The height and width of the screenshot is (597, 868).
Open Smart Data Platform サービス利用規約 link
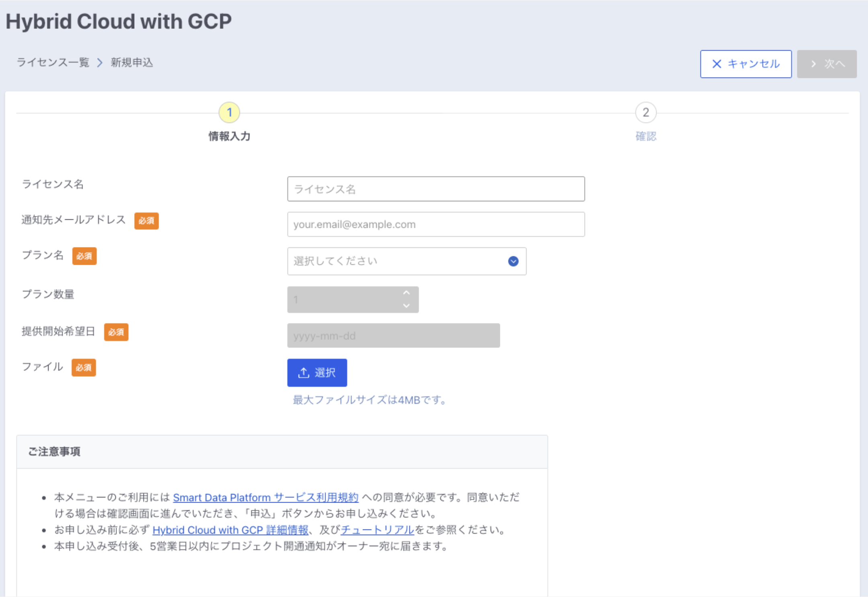(x=265, y=497)
